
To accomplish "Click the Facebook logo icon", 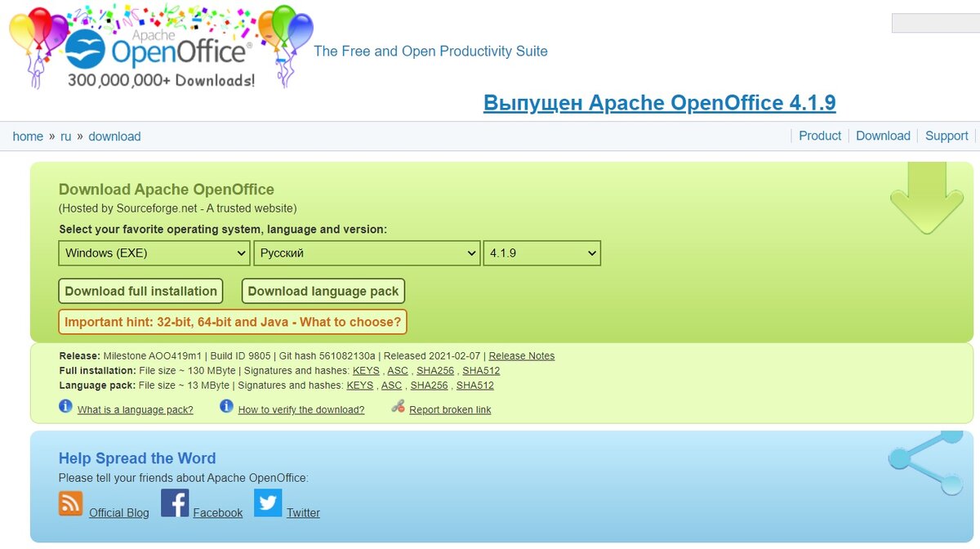I will pos(175,503).
